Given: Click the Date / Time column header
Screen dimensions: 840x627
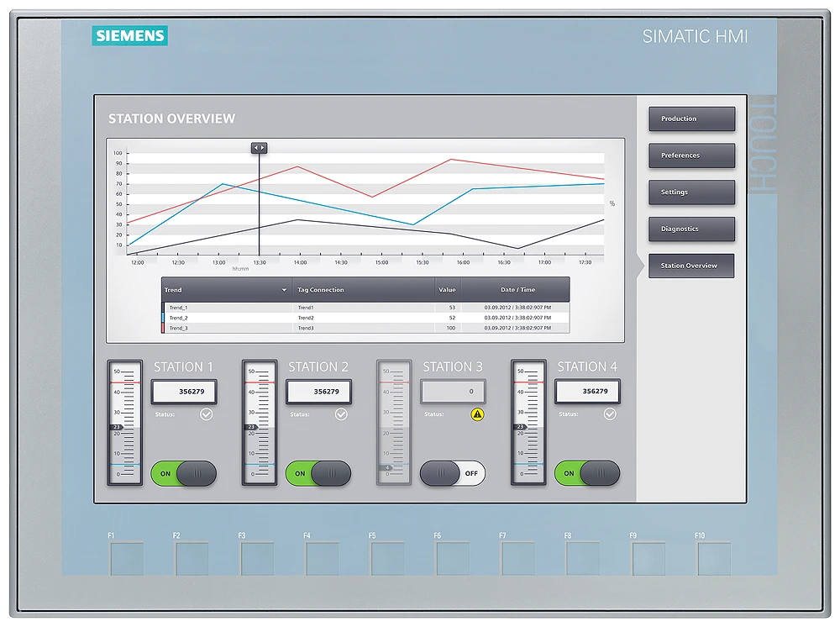Looking at the screenshot, I should pyautogui.click(x=517, y=289).
